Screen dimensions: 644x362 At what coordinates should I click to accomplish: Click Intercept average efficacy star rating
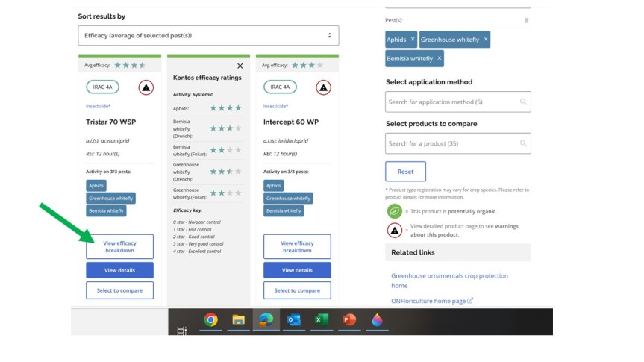point(307,65)
